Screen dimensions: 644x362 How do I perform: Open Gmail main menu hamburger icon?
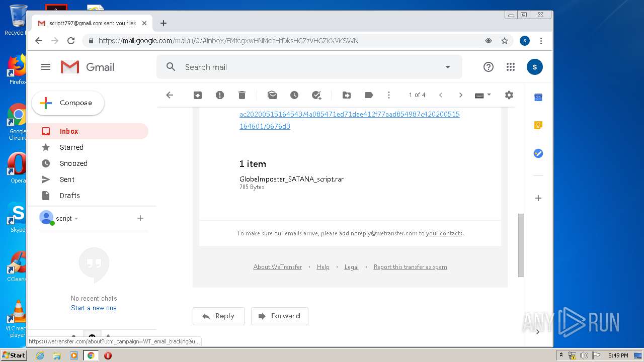(46, 67)
